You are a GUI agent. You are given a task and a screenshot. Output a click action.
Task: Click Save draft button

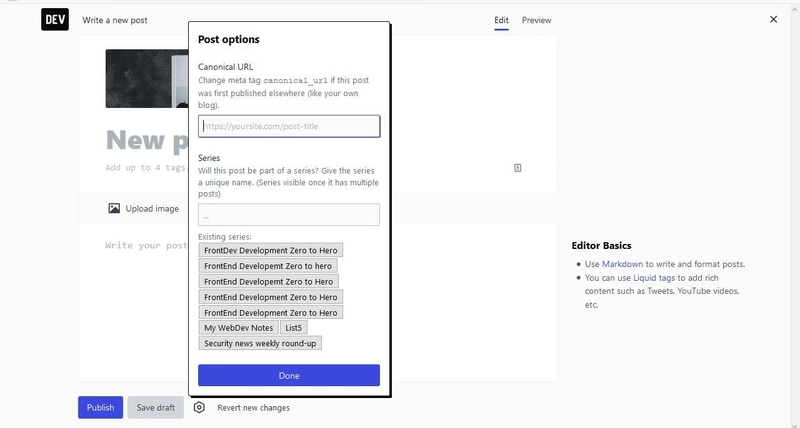(x=156, y=407)
